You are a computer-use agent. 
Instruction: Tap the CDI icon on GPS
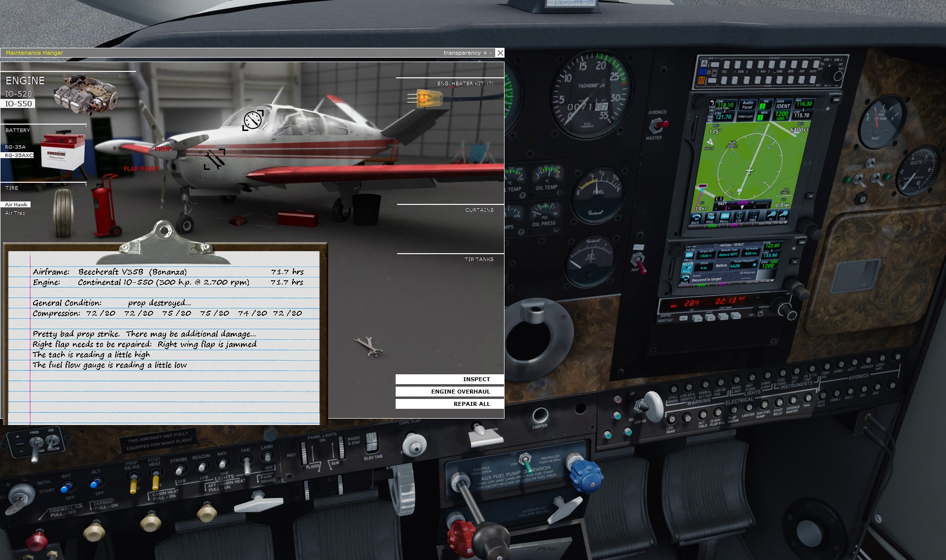click(x=739, y=217)
